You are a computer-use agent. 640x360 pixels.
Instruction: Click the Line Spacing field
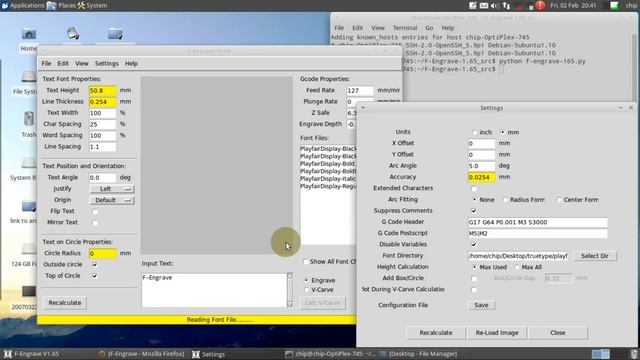point(102,147)
